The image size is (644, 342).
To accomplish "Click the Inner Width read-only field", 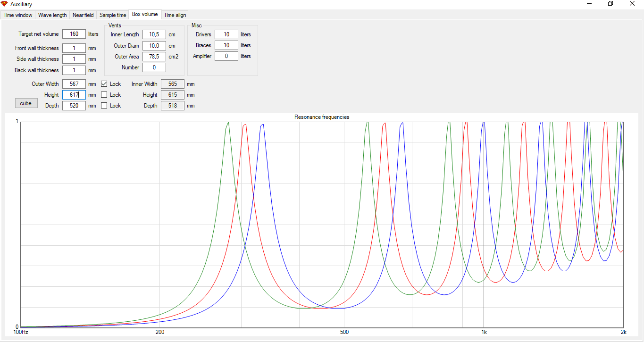I will click(x=173, y=84).
